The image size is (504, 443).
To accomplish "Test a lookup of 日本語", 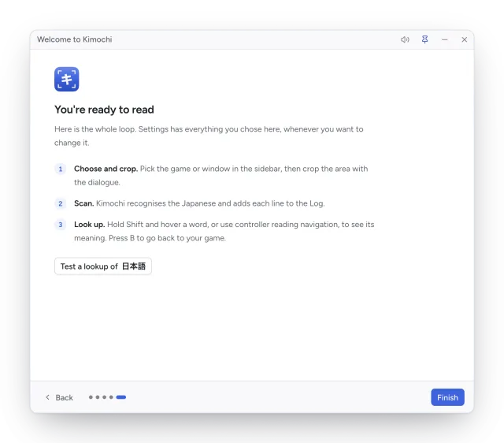I will click(x=103, y=266).
